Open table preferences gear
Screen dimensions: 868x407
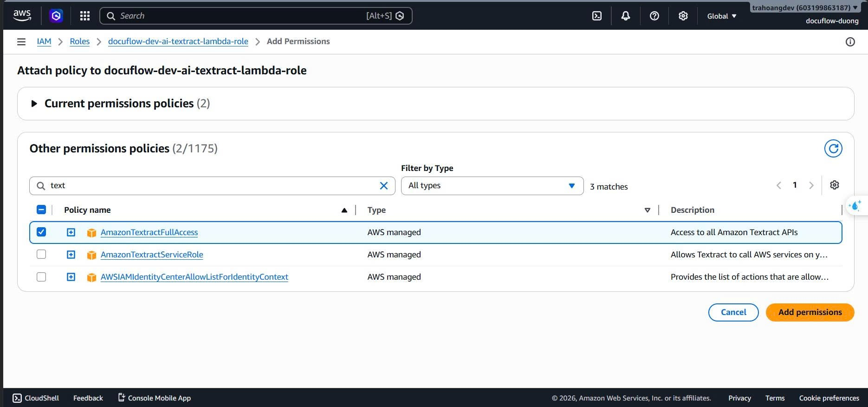835,185
